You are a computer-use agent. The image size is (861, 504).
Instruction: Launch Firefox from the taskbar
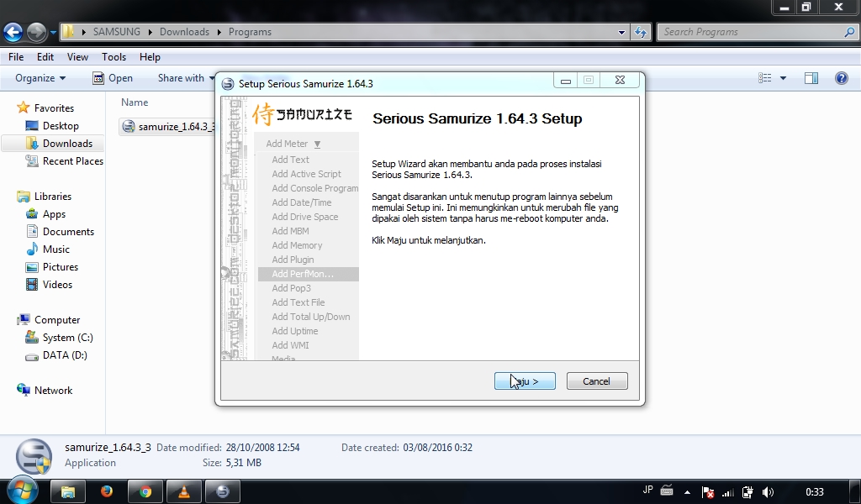pos(107,492)
